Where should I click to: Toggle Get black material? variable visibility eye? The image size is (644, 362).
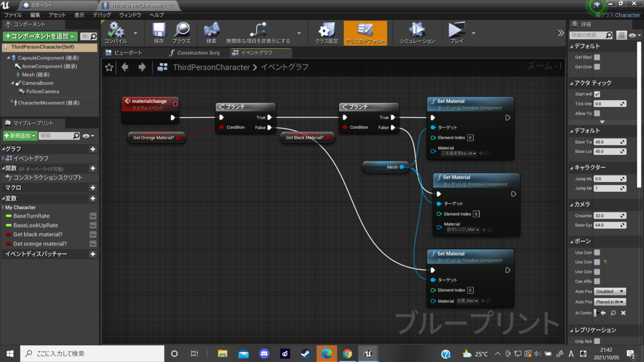(x=93, y=234)
